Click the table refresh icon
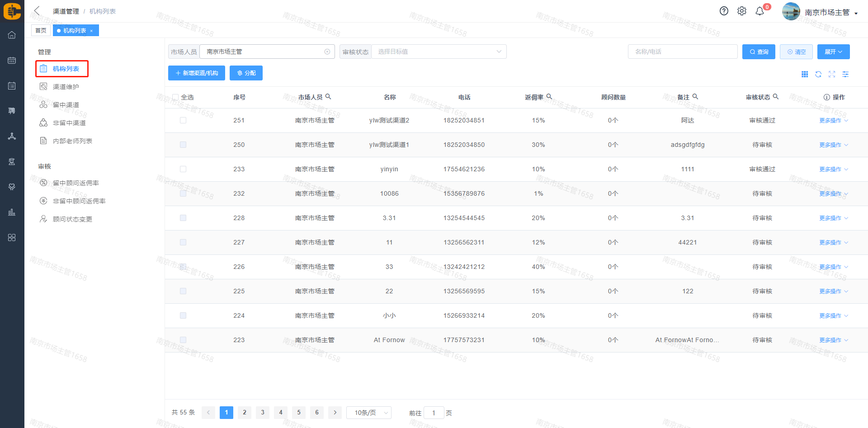Screen dimensions: 868x428 point(818,74)
